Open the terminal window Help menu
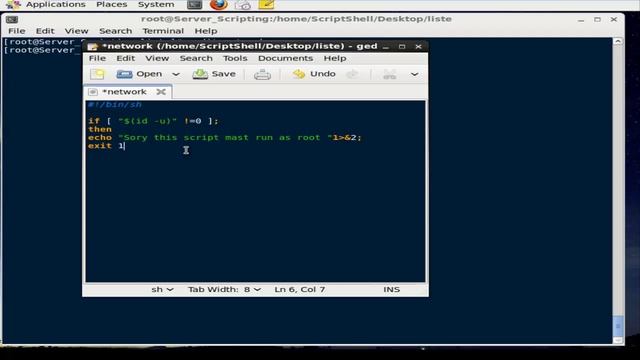 pyautogui.click(x=206, y=31)
